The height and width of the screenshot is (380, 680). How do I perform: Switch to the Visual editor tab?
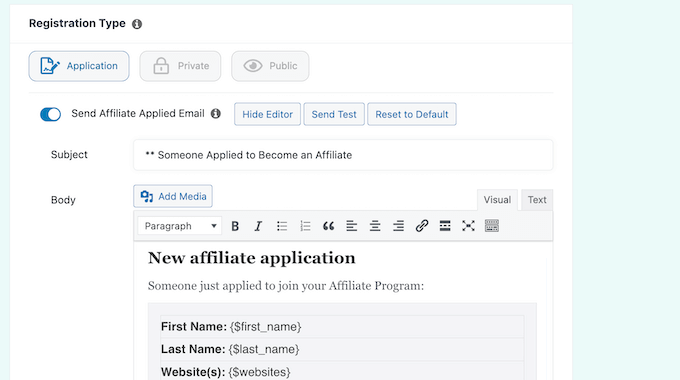point(497,200)
